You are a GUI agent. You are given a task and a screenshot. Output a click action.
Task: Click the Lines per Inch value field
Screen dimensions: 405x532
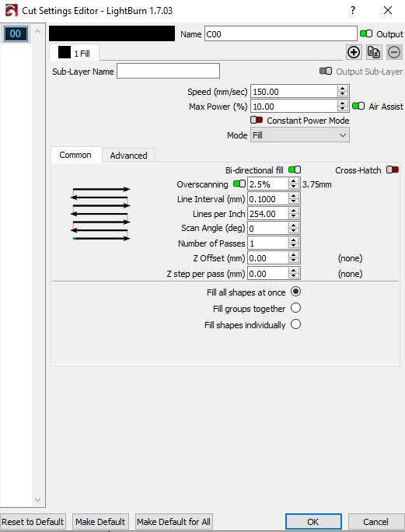coord(268,214)
